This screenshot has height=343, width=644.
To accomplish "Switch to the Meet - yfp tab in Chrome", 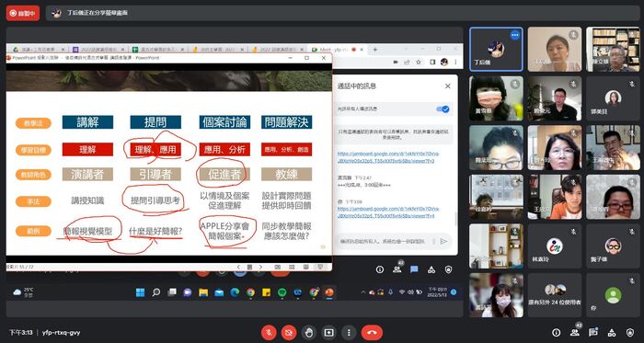I will 338,50.
